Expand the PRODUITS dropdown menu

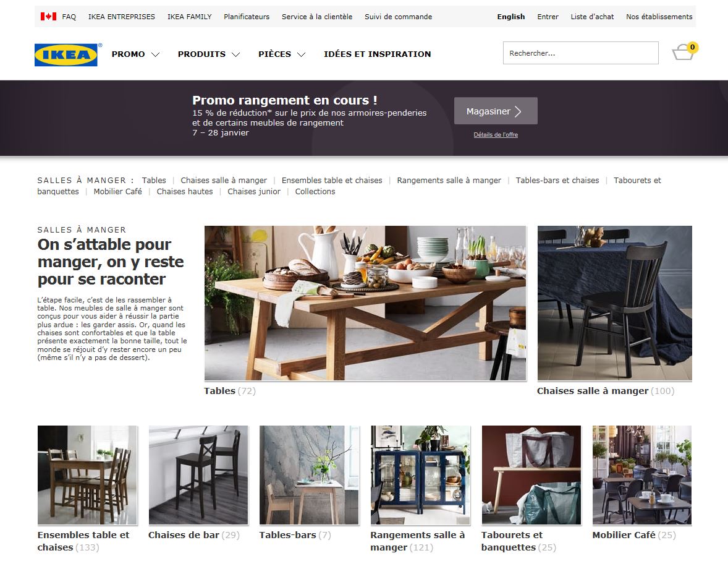coord(209,54)
